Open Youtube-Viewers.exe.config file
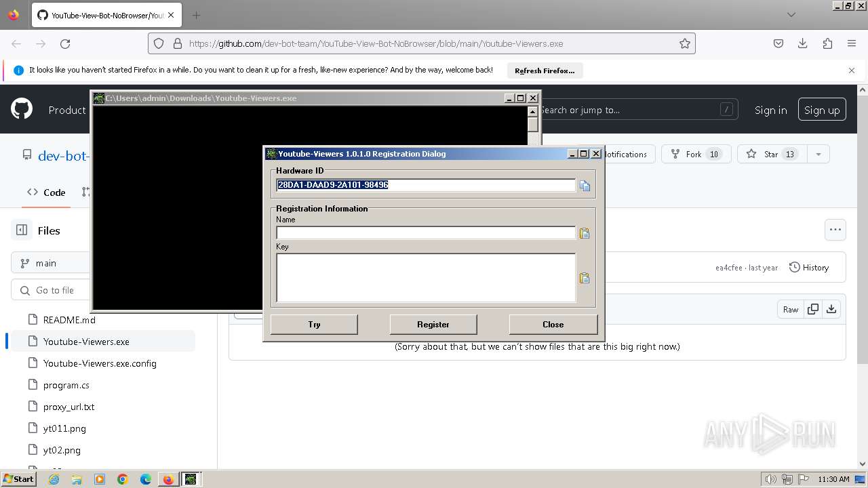 [x=100, y=363]
